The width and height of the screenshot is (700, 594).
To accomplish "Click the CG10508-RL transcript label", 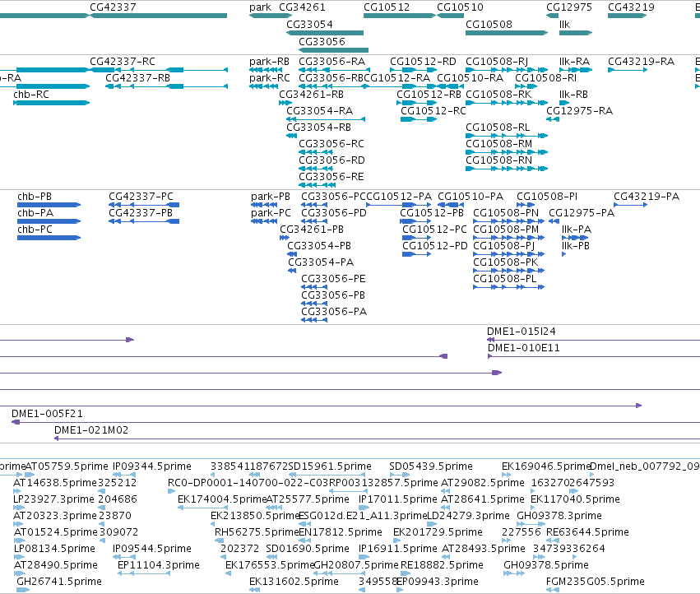I will click(498, 128).
